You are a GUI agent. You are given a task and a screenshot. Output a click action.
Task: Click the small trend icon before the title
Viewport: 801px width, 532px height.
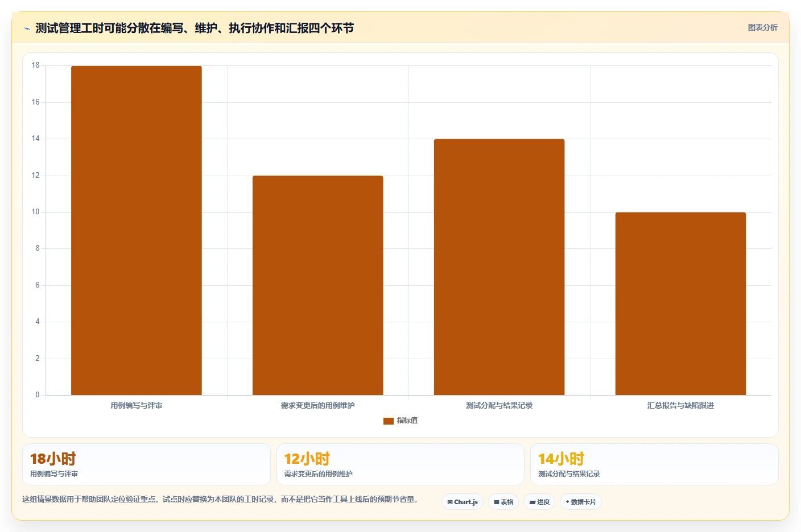click(x=27, y=28)
